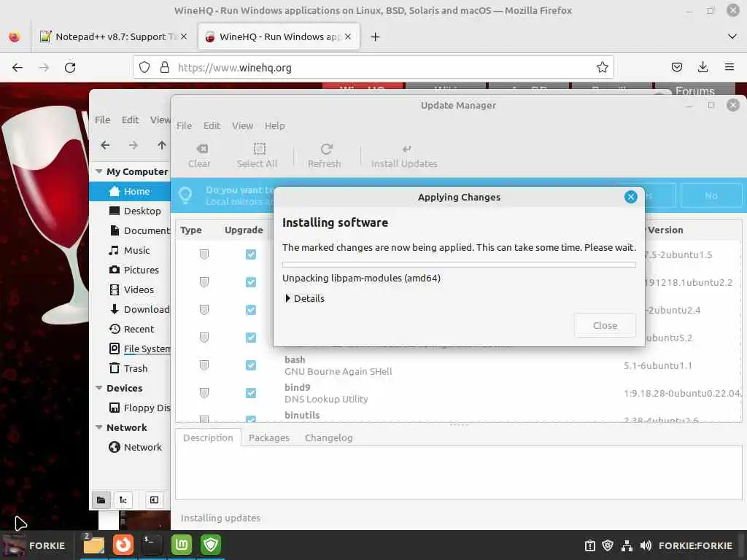Open Firefox Pocket save icon
The image size is (747, 560).
click(x=676, y=67)
